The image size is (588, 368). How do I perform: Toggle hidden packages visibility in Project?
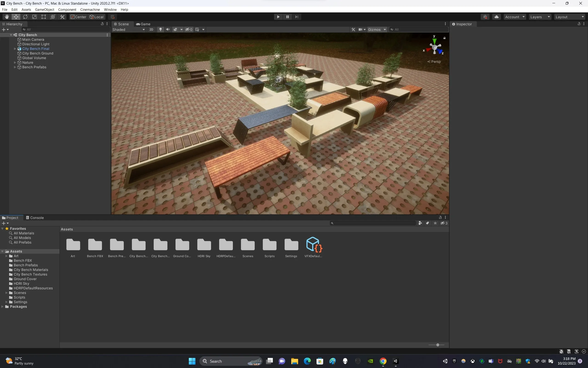point(444,223)
